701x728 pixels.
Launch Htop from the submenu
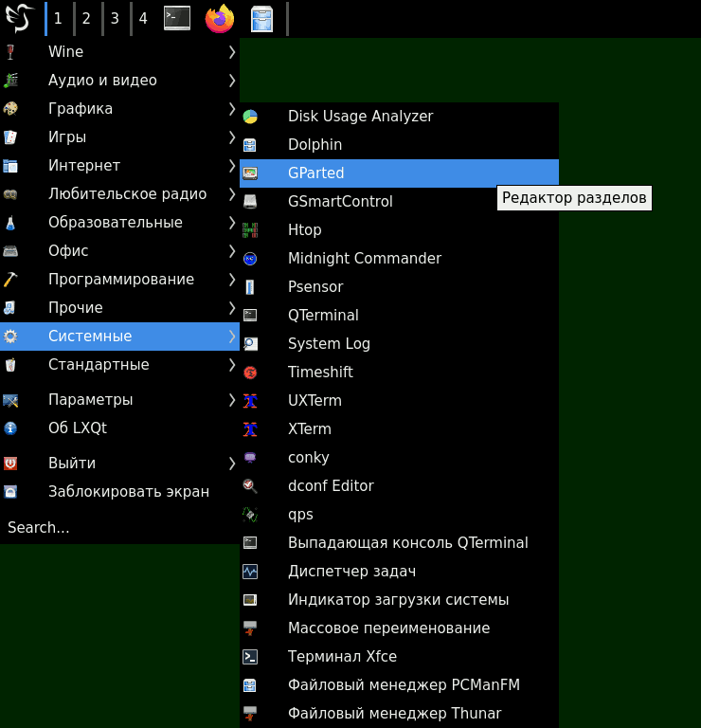(x=399, y=230)
